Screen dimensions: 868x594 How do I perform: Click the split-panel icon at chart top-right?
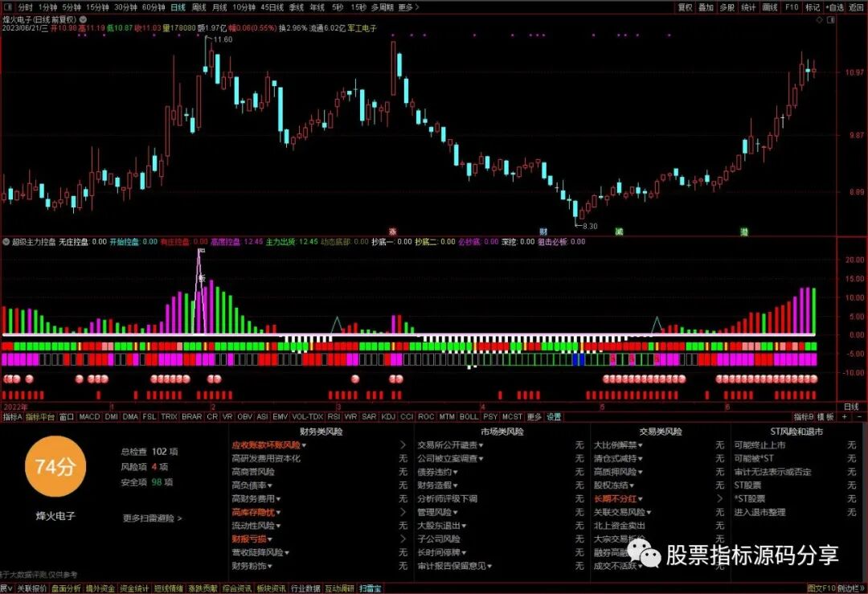pos(830,19)
